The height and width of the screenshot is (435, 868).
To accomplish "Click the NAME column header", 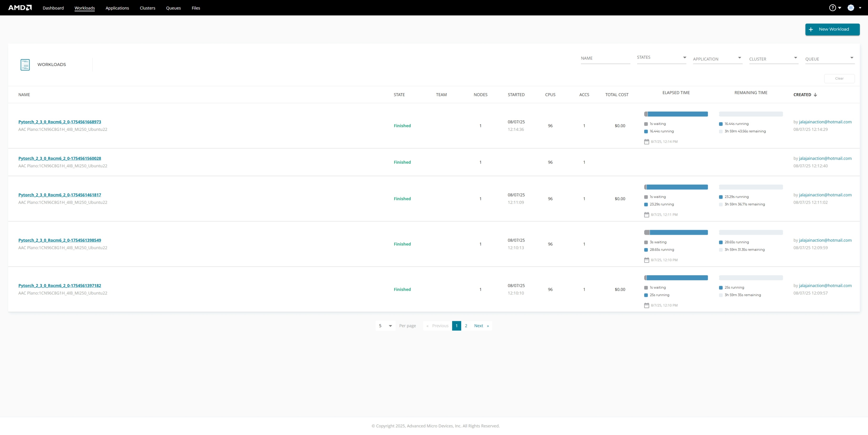I will [x=24, y=95].
